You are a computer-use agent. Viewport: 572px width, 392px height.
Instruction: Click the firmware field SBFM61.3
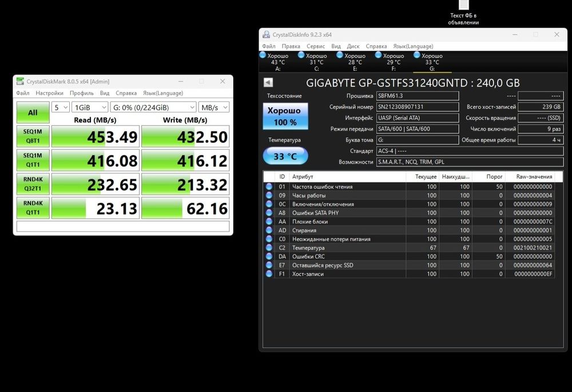tap(418, 96)
